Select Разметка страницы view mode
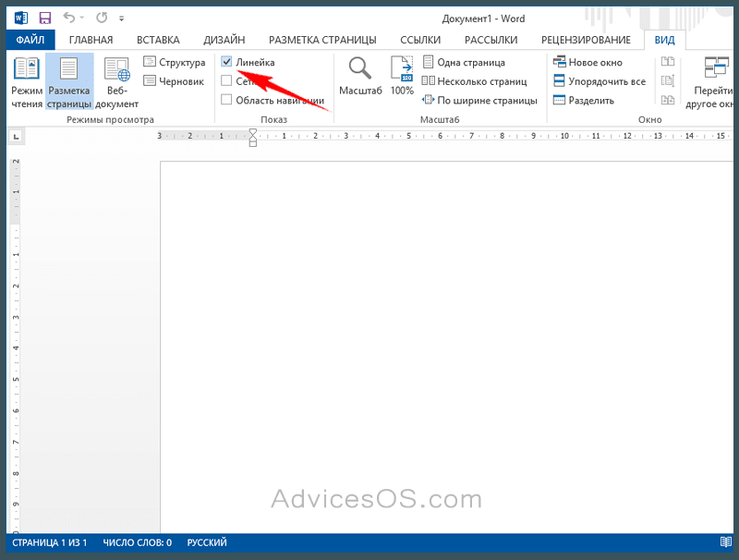Image resolution: width=739 pixels, height=560 pixels. pyautogui.click(x=69, y=82)
